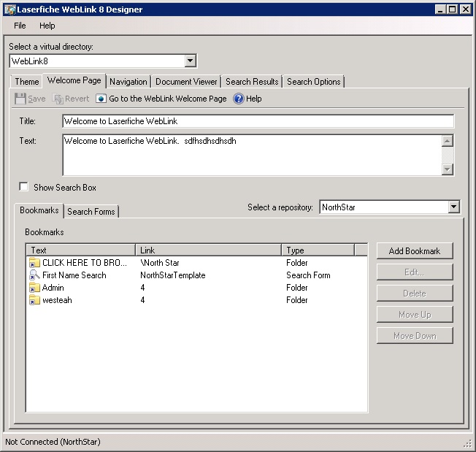Click the Not Connected (NorthStar) status text
This screenshot has height=452, width=476.
point(53,442)
